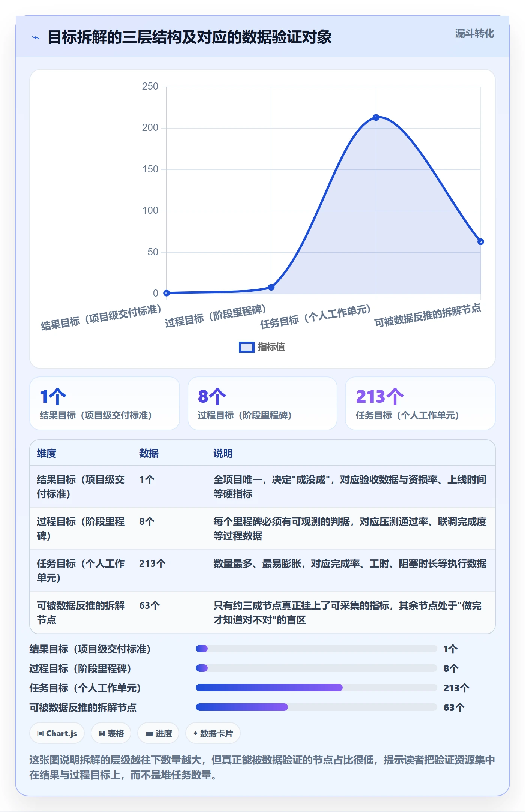
Task: Select the 数据卡片 tag chip
Action: (x=213, y=733)
